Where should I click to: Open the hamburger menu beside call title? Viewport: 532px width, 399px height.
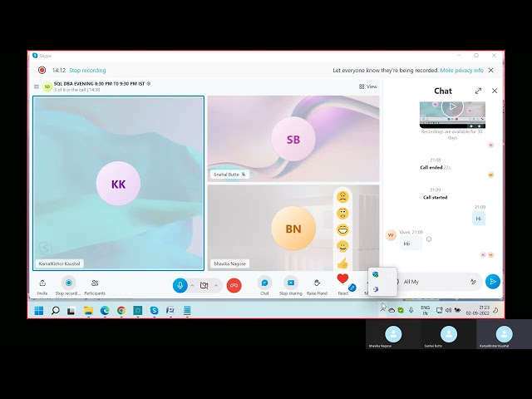(37, 86)
